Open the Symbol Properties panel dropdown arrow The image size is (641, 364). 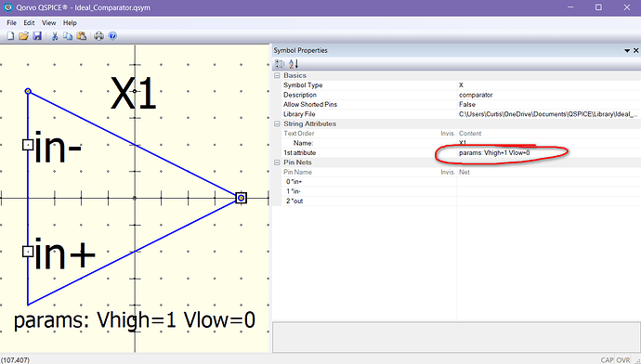(627, 51)
